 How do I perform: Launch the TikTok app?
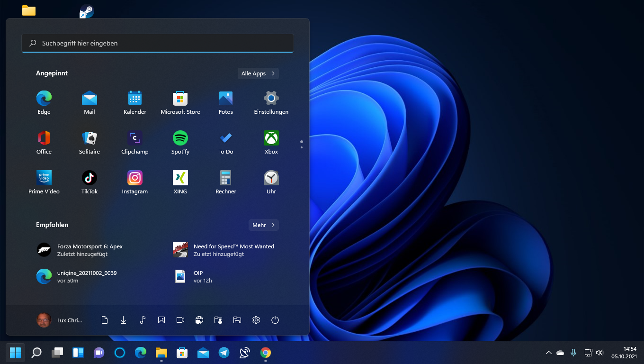click(89, 182)
